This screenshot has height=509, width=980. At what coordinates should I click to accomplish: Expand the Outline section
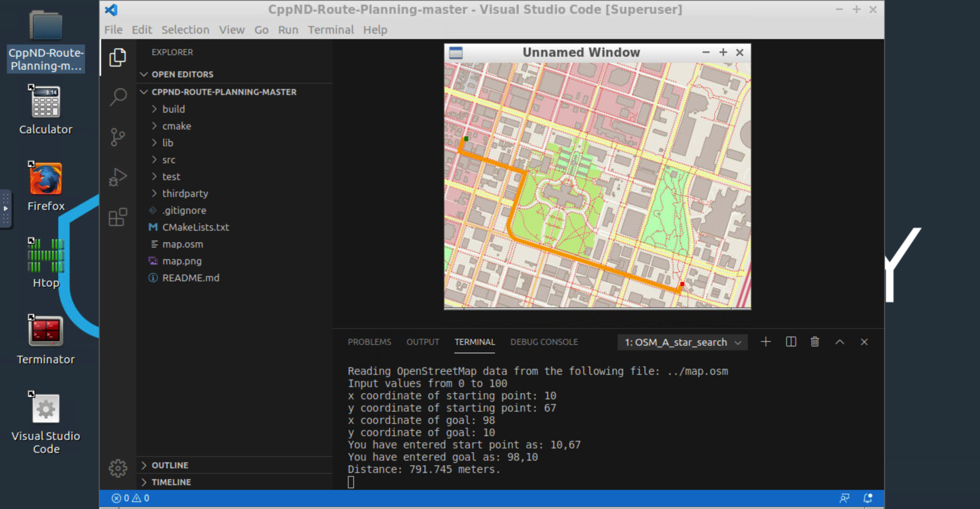[x=234, y=465]
